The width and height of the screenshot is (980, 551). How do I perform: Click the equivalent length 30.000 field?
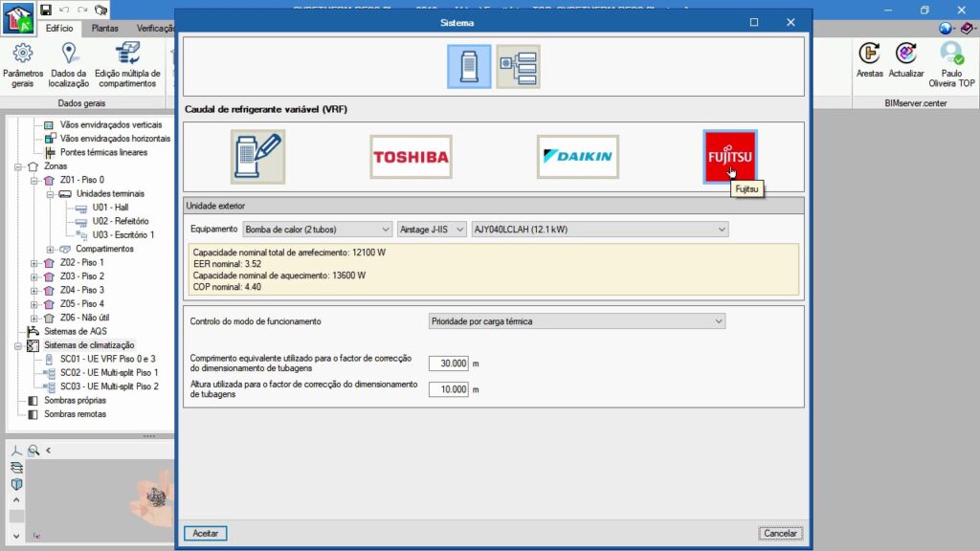click(x=448, y=364)
